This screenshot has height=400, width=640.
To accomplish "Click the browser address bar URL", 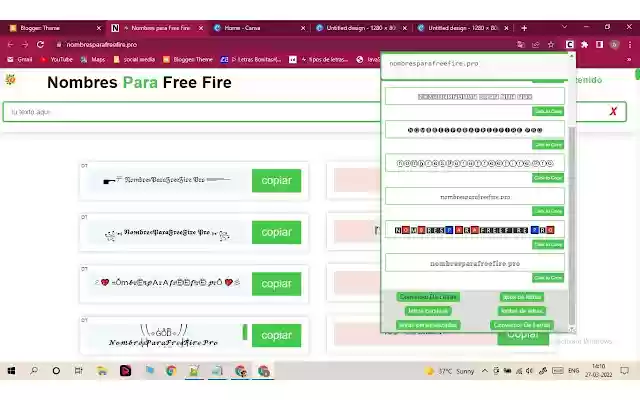I will point(101,44).
